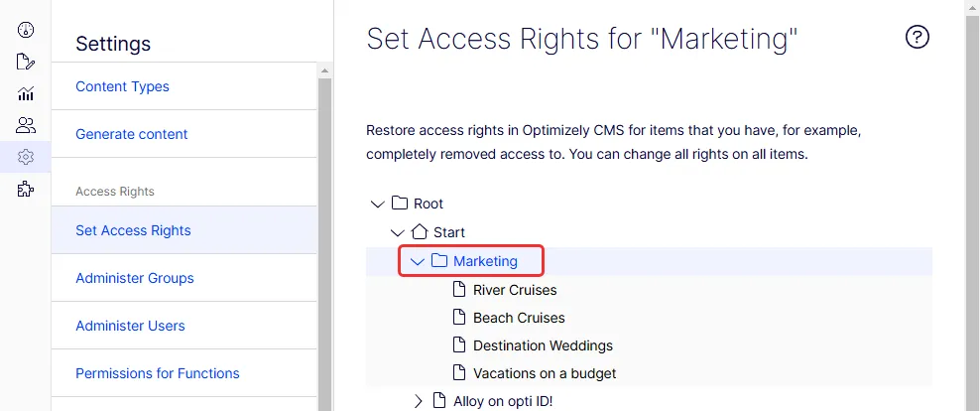This screenshot has width=980, height=411.
Task: Open the dashboard gauge icon in sidebar
Action: 25,30
